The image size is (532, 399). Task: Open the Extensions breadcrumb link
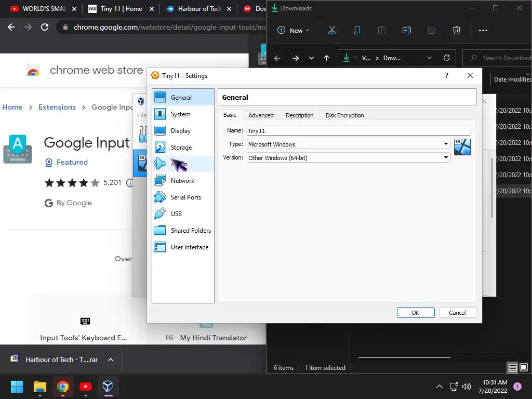point(57,107)
